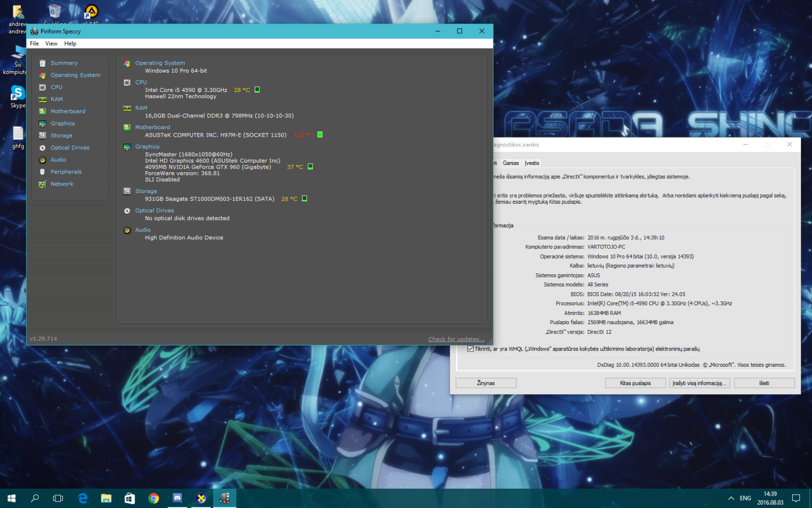Launch Microsoft Edge from taskbar
The image size is (812, 508).
(x=83, y=498)
